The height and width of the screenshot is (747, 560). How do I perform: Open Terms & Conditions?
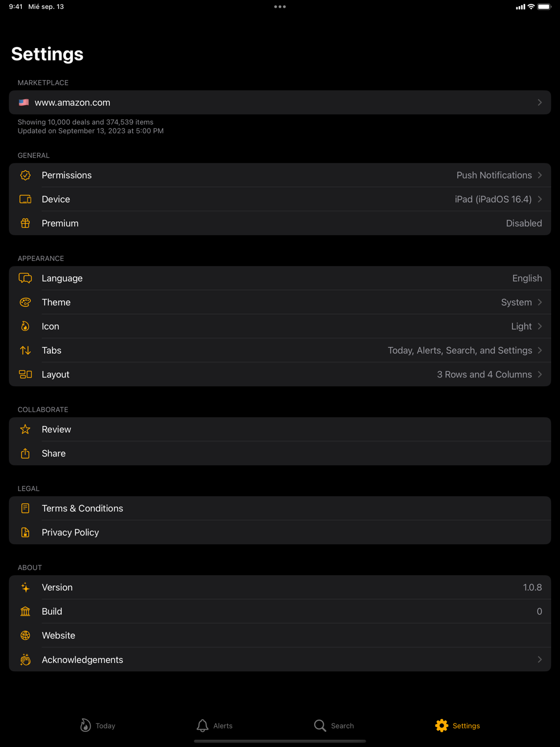point(82,508)
